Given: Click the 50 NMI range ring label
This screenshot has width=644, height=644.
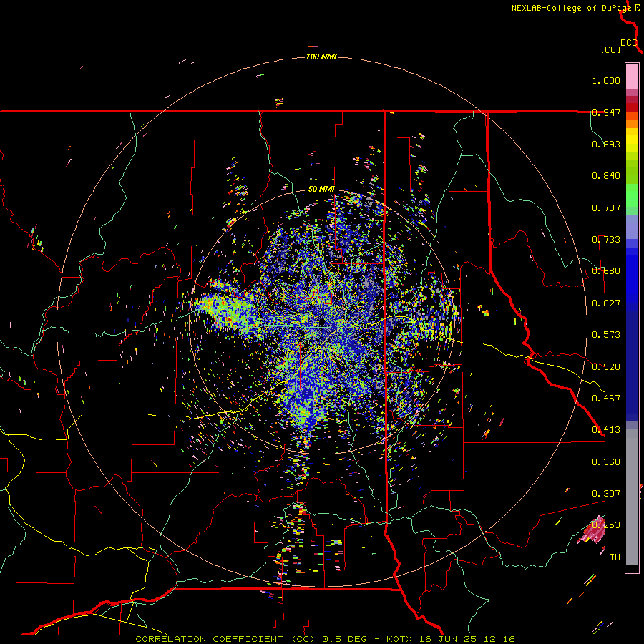Looking at the screenshot, I should pyautogui.click(x=321, y=190).
